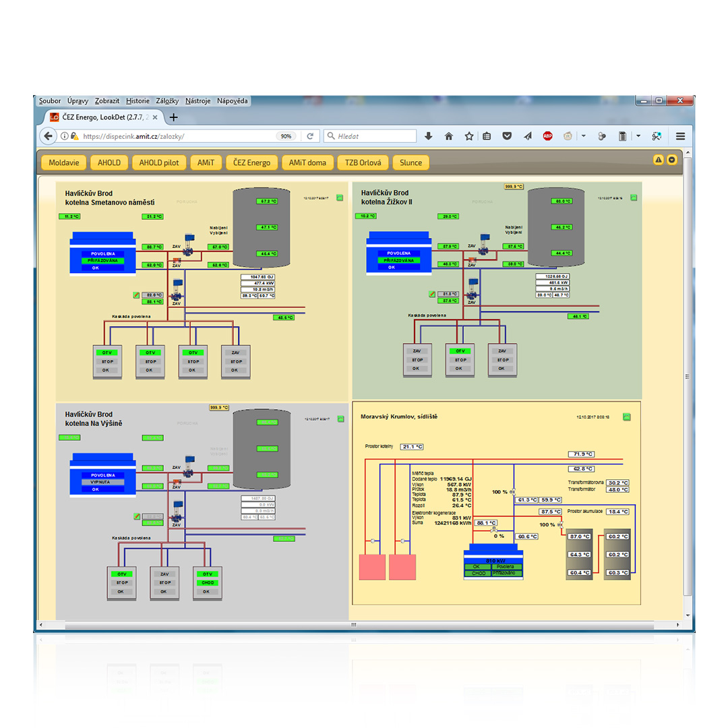This screenshot has height=728, width=728.
Task: Bookmark this page with the star icon
Action: [468, 136]
